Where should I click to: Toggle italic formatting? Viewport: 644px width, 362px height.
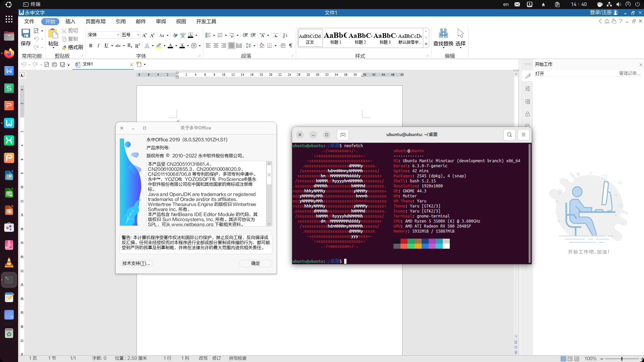click(x=98, y=46)
